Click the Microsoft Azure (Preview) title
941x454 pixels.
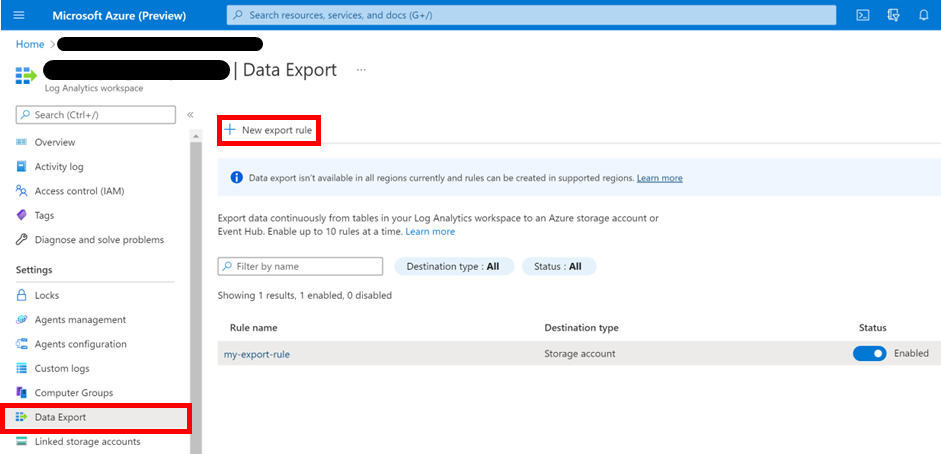coord(120,16)
